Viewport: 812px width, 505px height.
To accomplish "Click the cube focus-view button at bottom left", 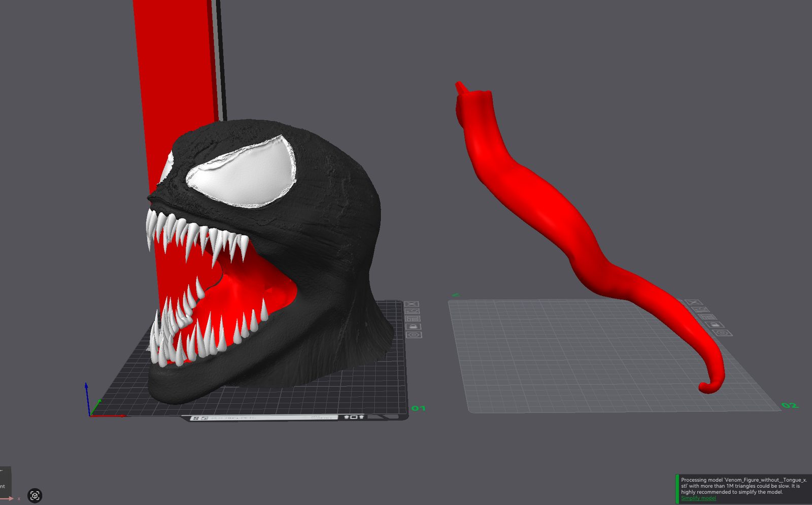I will 35,495.
